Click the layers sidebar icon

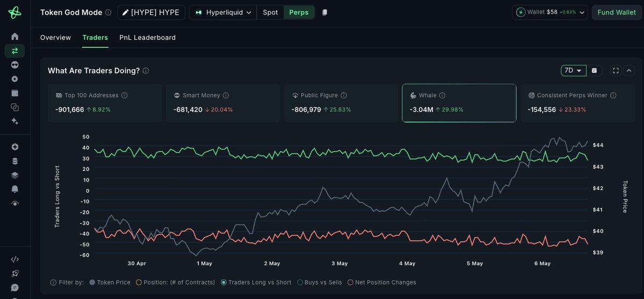[15, 175]
